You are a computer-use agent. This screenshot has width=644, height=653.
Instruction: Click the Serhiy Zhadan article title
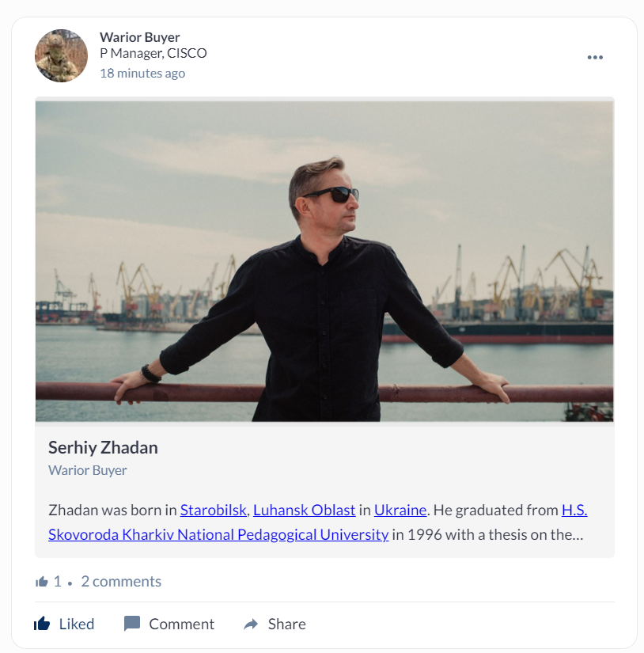coord(103,447)
